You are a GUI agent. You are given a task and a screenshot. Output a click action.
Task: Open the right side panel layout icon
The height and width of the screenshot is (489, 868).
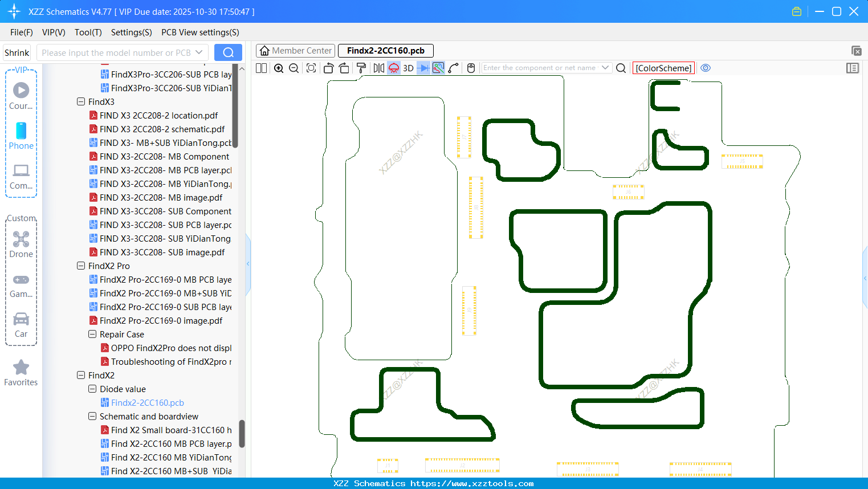[853, 68]
